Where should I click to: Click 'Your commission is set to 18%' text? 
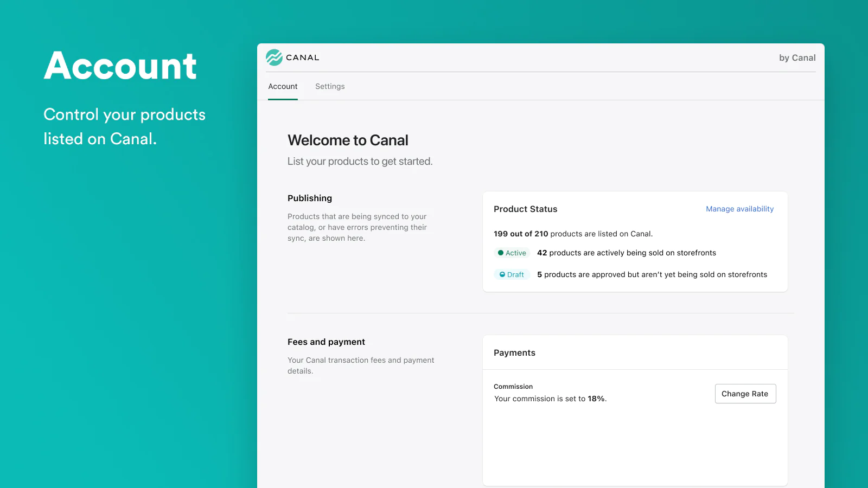click(x=550, y=399)
